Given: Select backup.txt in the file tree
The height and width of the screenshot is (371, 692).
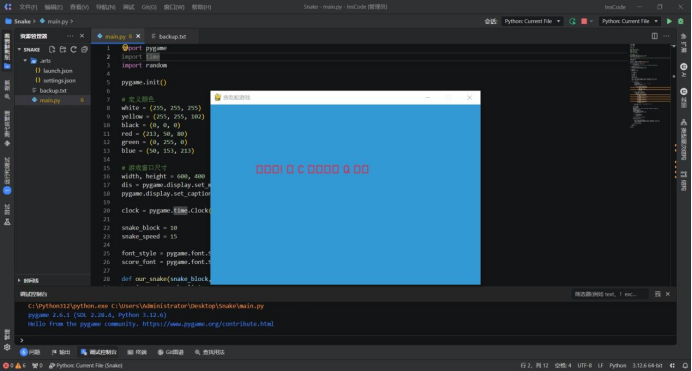Looking at the screenshot, I should click(x=53, y=90).
